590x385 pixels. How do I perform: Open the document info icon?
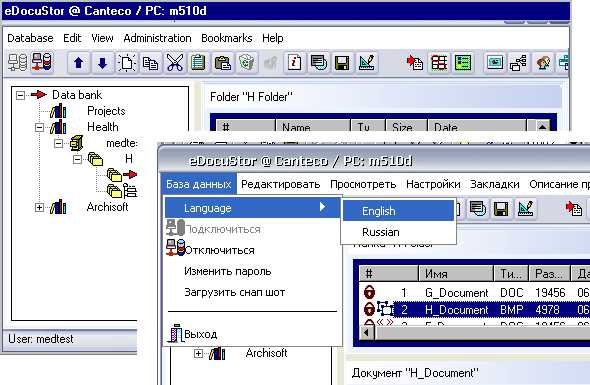pyautogui.click(x=294, y=63)
